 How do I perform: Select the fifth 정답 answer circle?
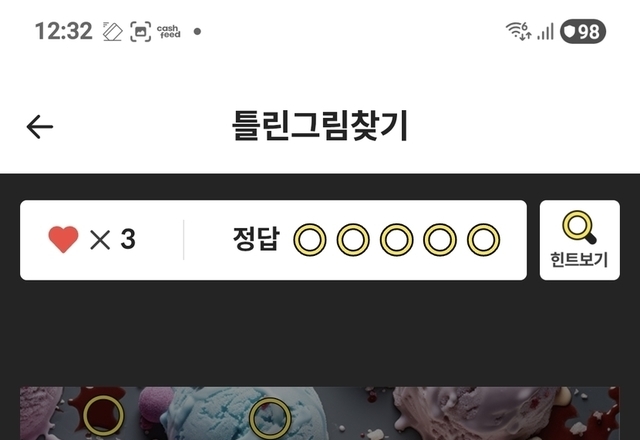tap(483, 240)
